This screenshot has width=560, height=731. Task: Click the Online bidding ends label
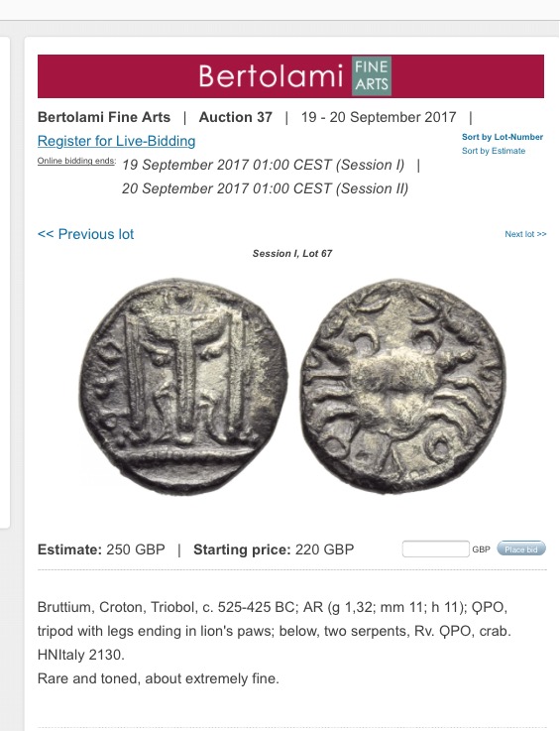pos(76,161)
